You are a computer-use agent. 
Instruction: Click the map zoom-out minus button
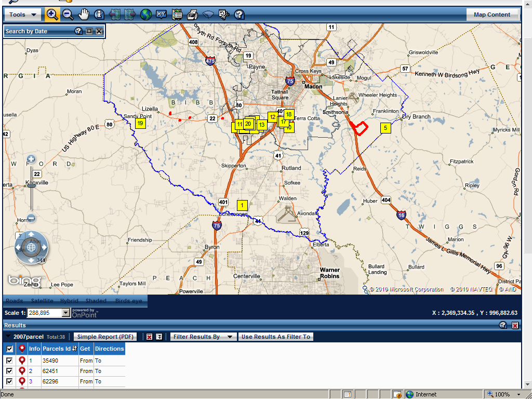click(x=31, y=218)
